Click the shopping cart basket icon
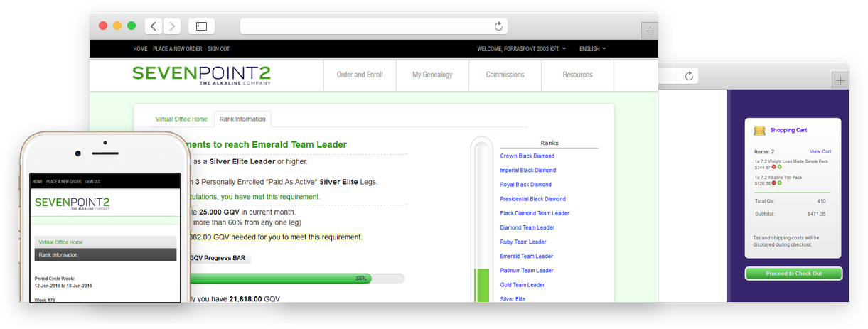This screenshot has width=868, height=329. coord(759,131)
